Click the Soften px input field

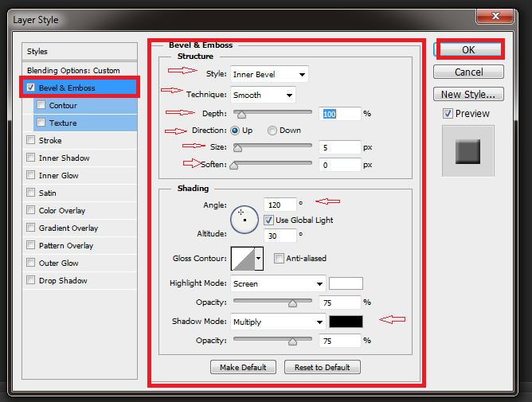coord(339,166)
